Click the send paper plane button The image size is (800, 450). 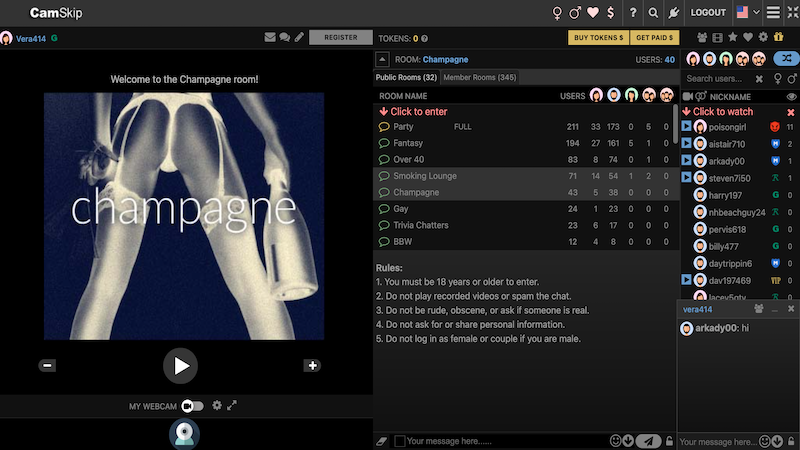point(648,441)
